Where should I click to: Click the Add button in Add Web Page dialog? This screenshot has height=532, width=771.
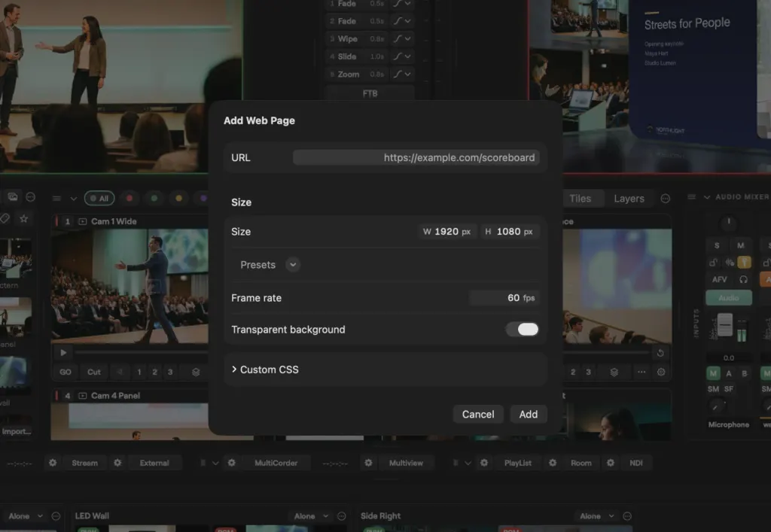(529, 414)
